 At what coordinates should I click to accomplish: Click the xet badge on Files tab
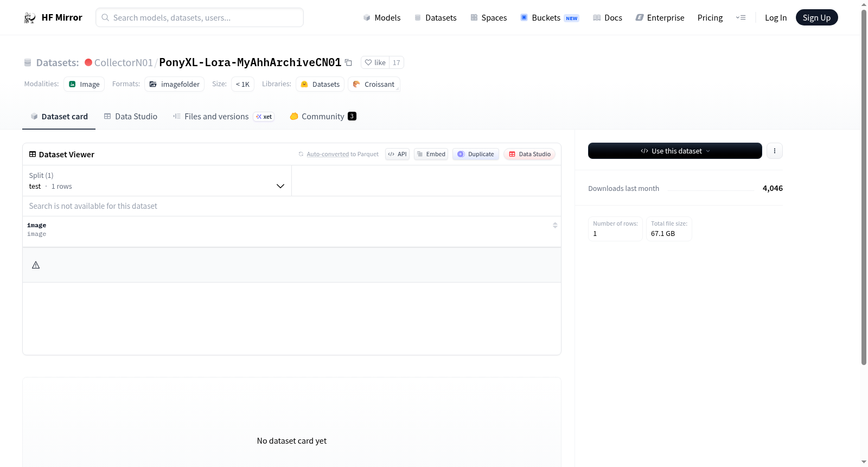point(264,117)
